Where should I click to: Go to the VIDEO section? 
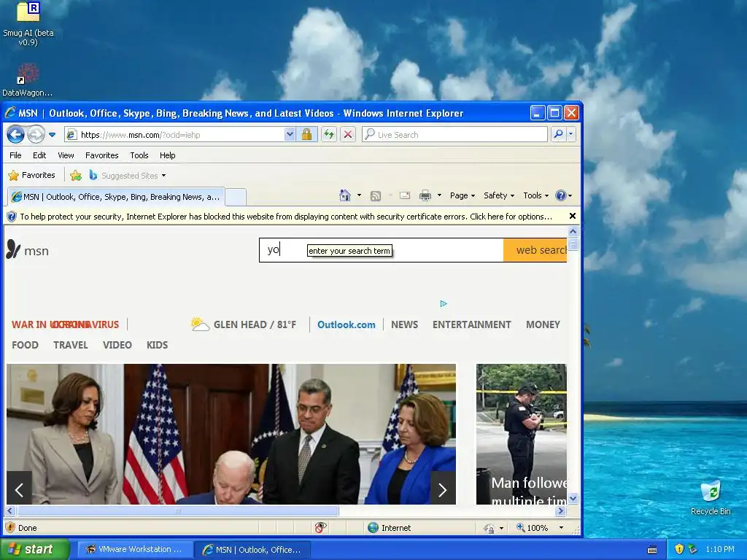pyautogui.click(x=117, y=345)
